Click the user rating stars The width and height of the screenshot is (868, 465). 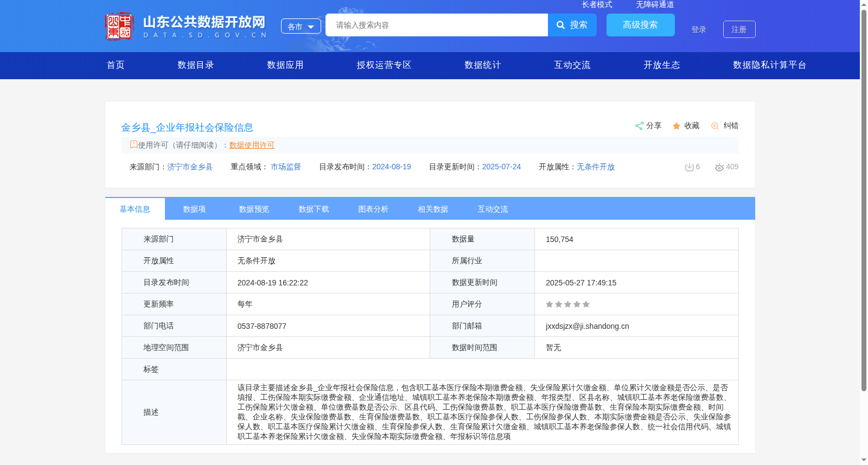[567, 304]
